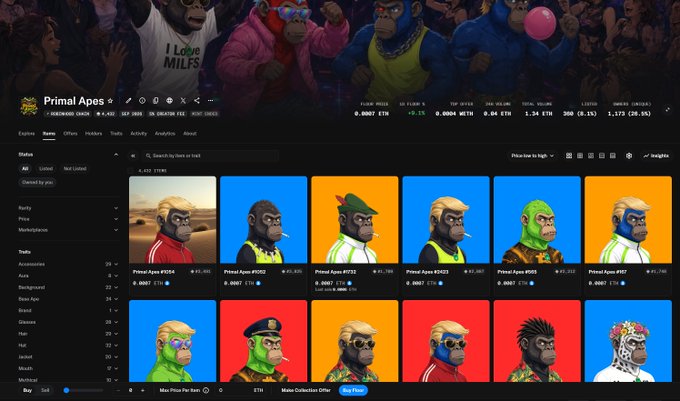Expand the Price filter

(x=68, y=219)
